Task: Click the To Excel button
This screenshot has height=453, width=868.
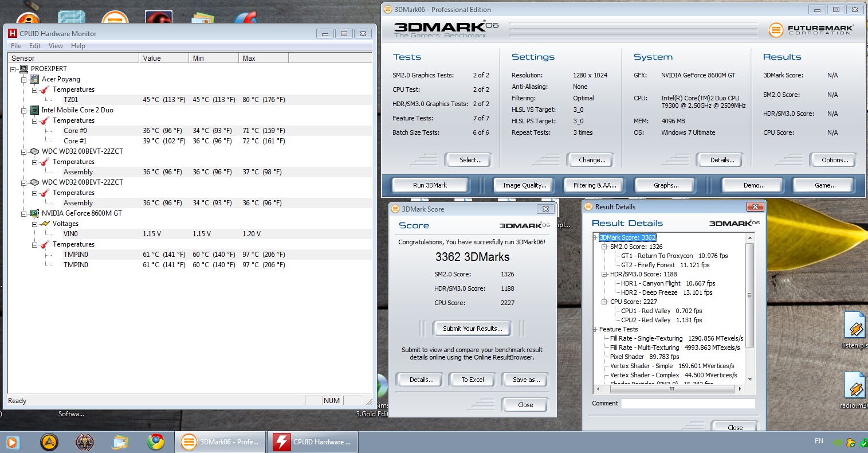Action: tap(473, 380)
